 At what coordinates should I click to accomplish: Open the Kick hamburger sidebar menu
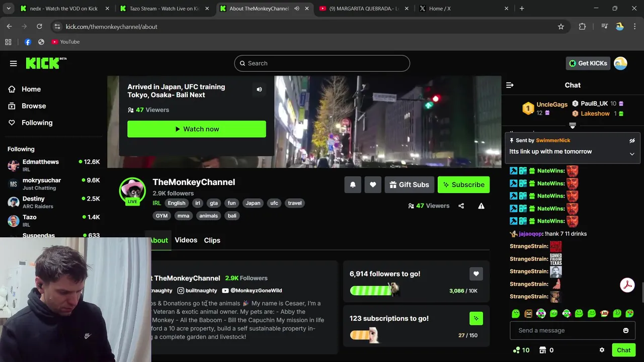[13, 63]
